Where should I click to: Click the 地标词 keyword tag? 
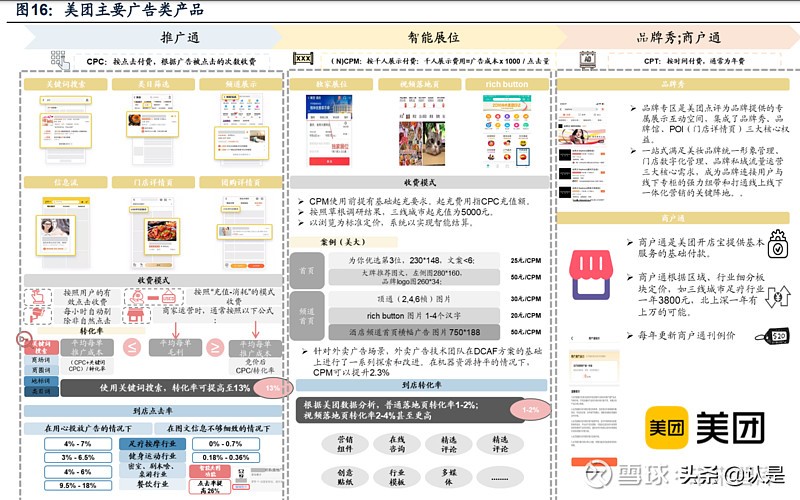pos(41,381)
